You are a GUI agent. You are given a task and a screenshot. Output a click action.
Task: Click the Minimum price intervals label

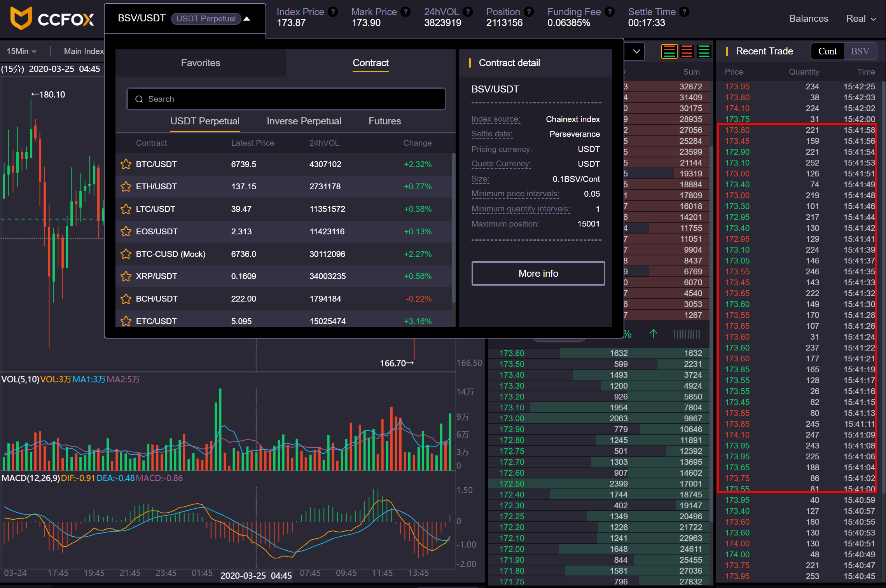[x=515, y=194]
